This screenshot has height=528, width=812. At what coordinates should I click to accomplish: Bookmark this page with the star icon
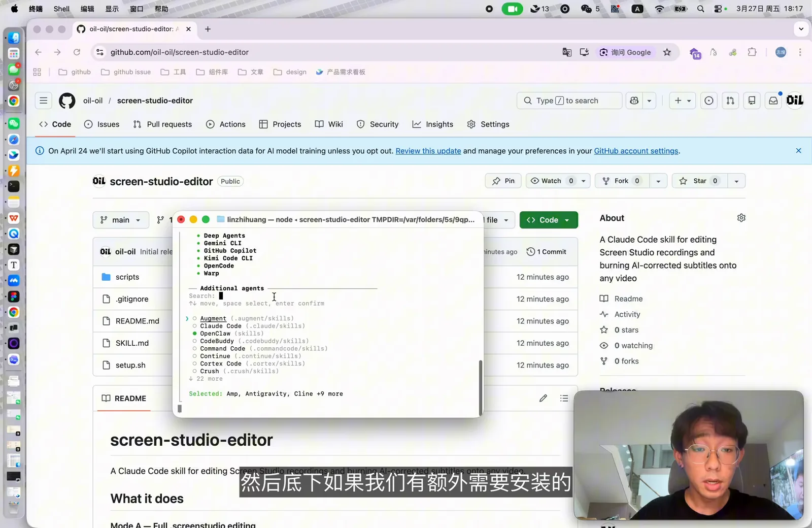667,52
